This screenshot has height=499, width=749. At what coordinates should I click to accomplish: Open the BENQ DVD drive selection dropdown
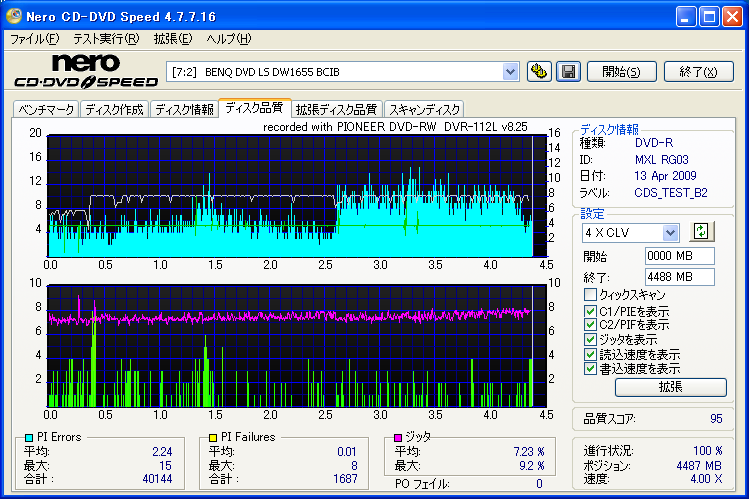(511, 72)
